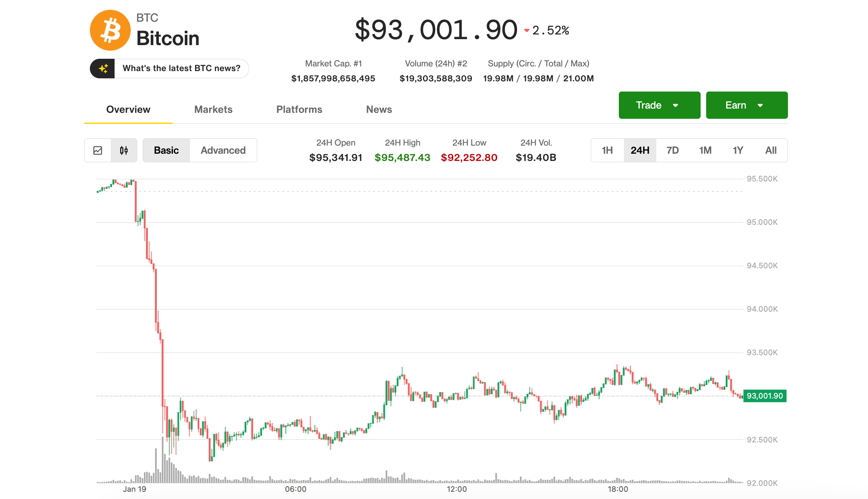Screen dimensions: 868x499
Task: Switch chart to line view
Action: click(98, 150)
